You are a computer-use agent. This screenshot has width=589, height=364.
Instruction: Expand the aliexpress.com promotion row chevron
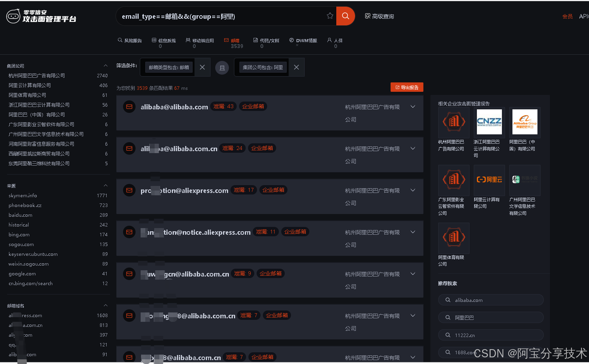click(413, 190)
